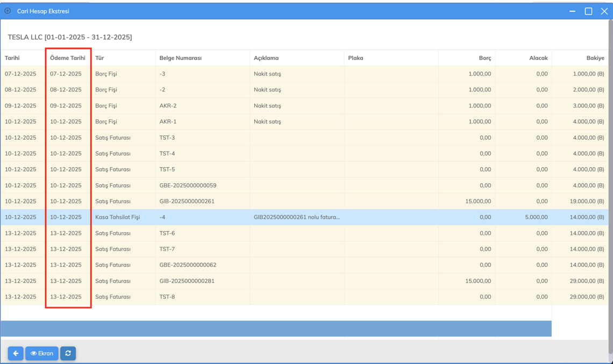Viewport: 613px width, 364px height.
Task: Click the refresh icon button
Action: pos(68,353)
